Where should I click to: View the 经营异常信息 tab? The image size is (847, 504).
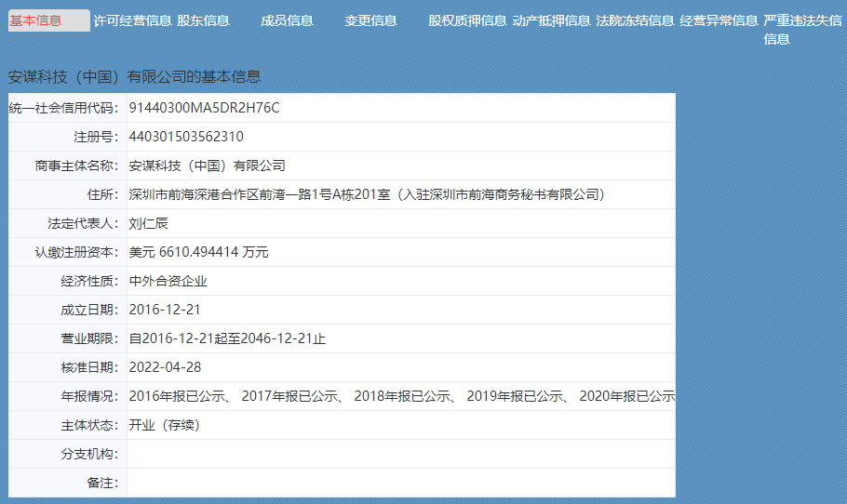719,20
